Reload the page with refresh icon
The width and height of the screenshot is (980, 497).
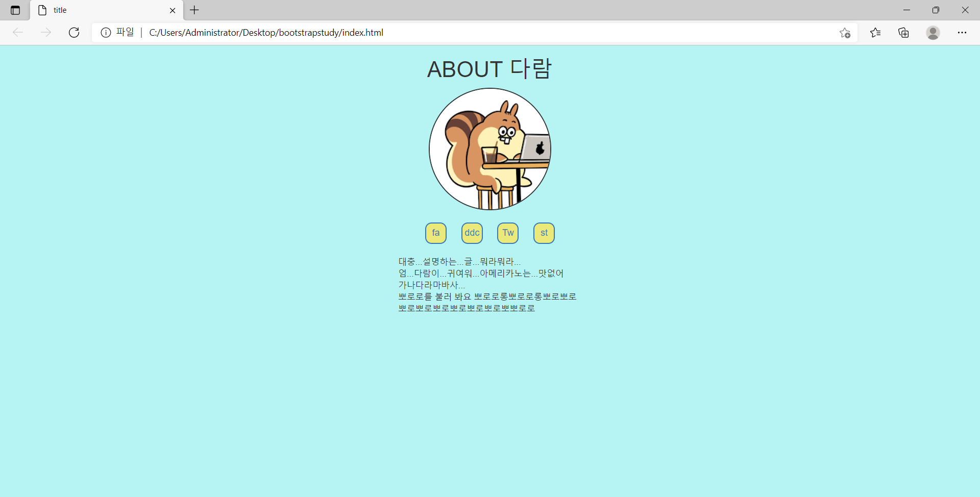pyautogui.click(x=74, y=33)
